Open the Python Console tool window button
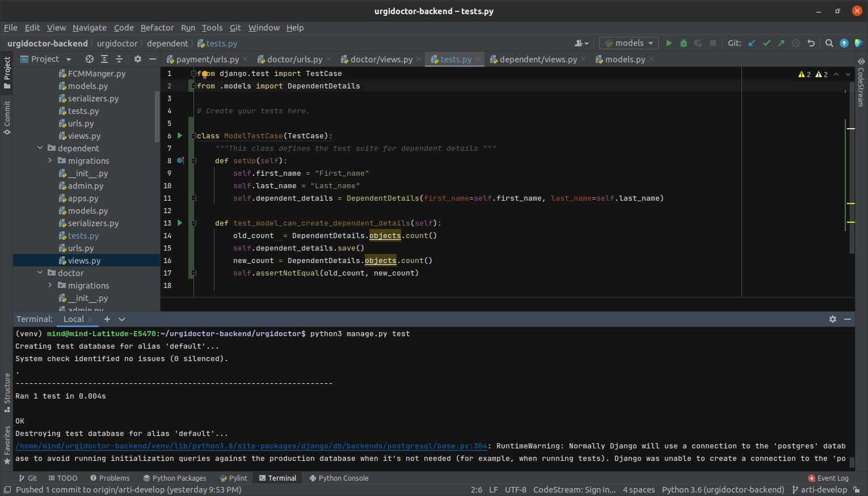The height and width of the screenshot is (496, 868). coord(339,478)
